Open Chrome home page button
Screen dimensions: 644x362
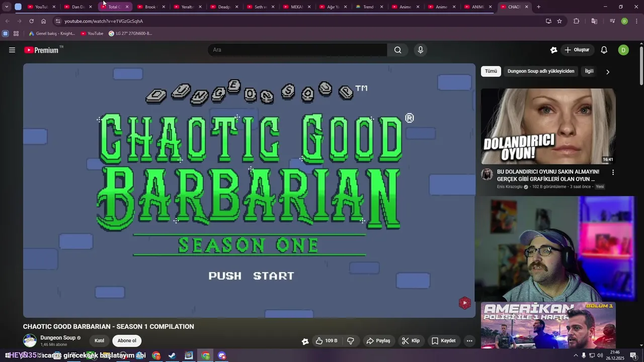tap(43, 21)
